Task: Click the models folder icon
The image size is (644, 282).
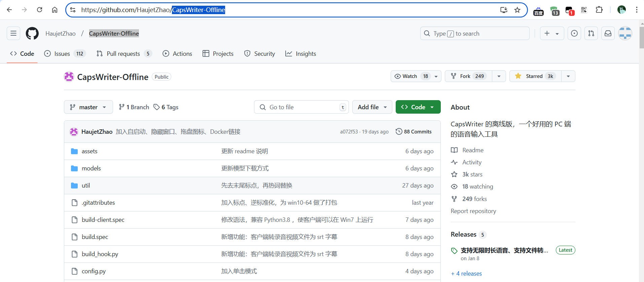Action: tap(74, 168)
